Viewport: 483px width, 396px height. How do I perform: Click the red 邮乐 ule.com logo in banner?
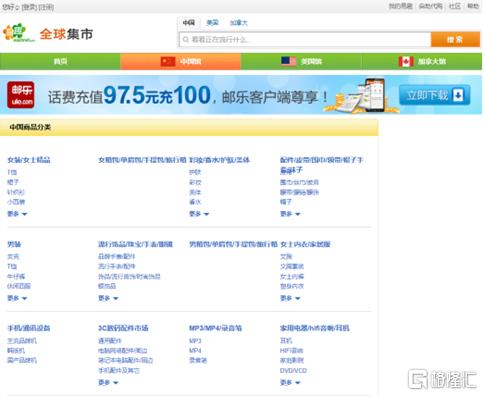[21, 95]
